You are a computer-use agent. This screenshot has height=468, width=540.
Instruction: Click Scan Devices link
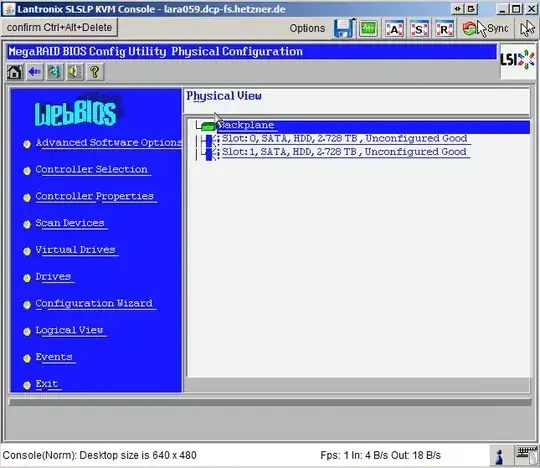point(71,223)
